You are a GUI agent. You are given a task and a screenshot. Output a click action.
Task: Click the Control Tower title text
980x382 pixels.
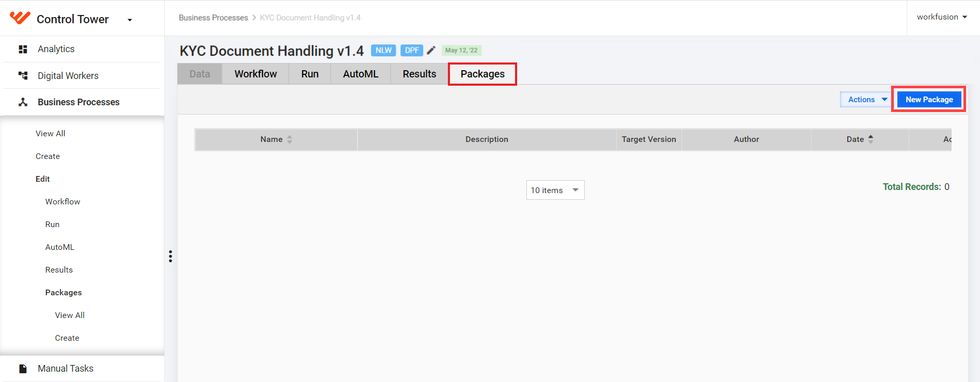tap(73, 19)
